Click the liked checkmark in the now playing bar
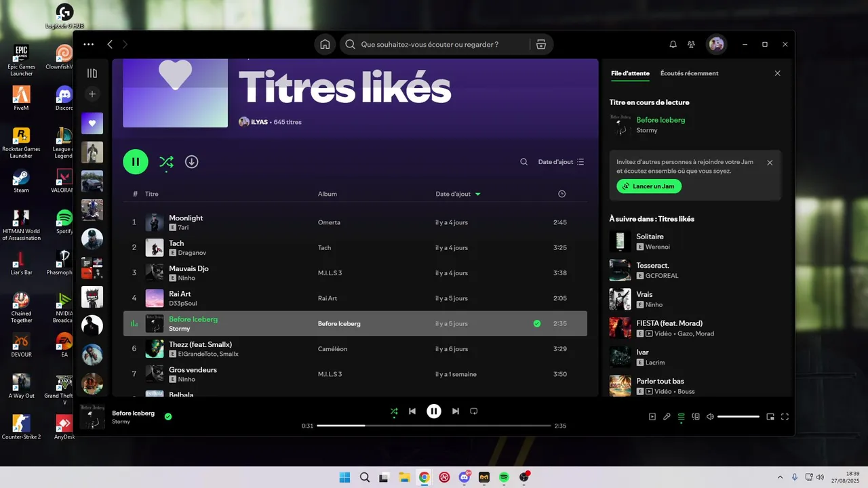Image resolution: width=868 pixels, height=488 pixels. (x=168, y=417)
